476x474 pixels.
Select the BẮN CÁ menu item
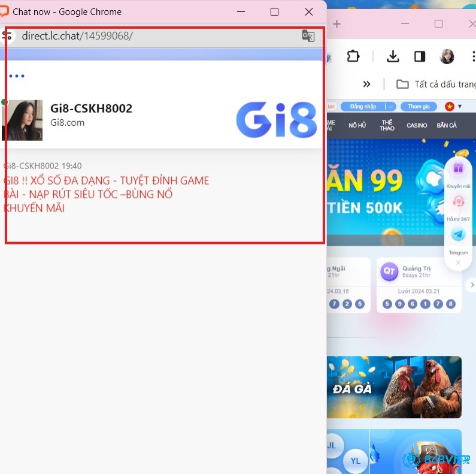click(x=447, y=125)
